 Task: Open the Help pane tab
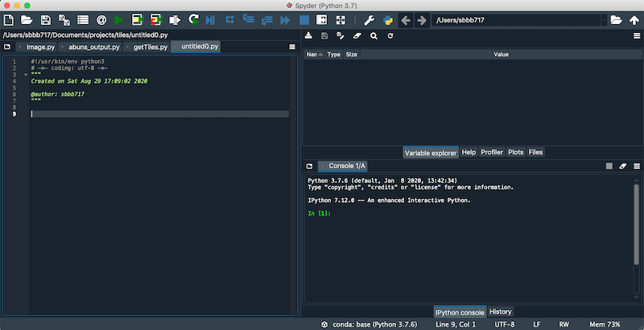469,152
